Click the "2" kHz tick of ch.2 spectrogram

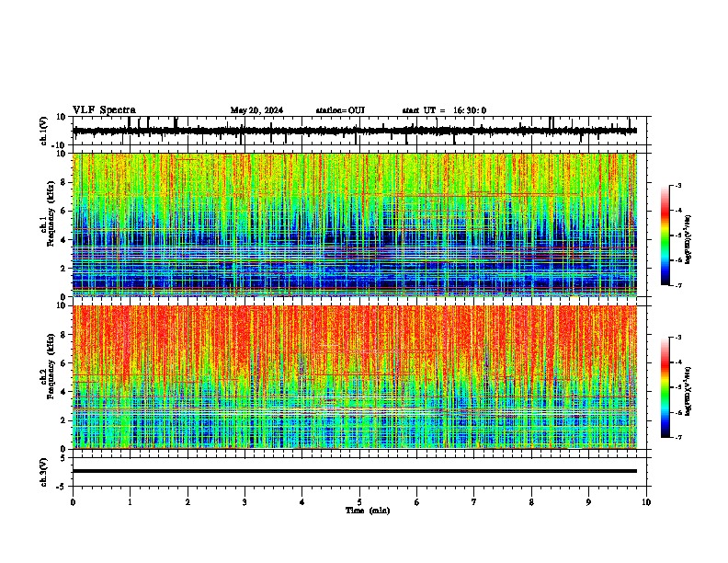[63, 420]
